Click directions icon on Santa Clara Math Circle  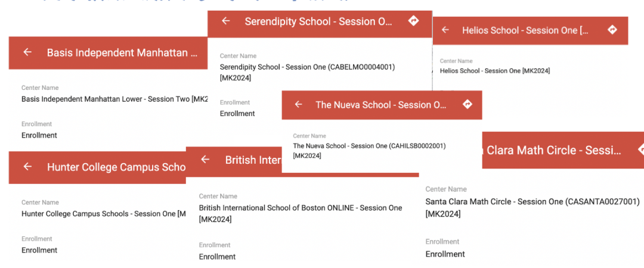click(640, 150)
